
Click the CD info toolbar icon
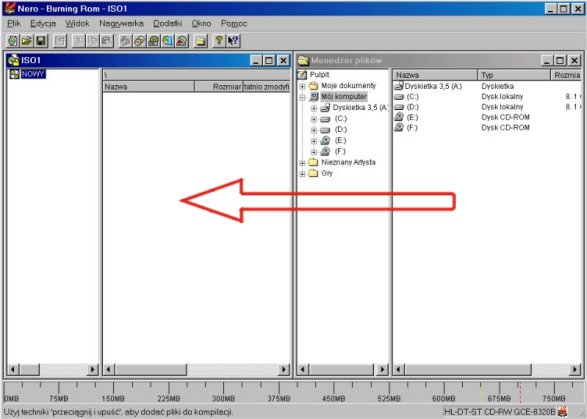[168, 41]
